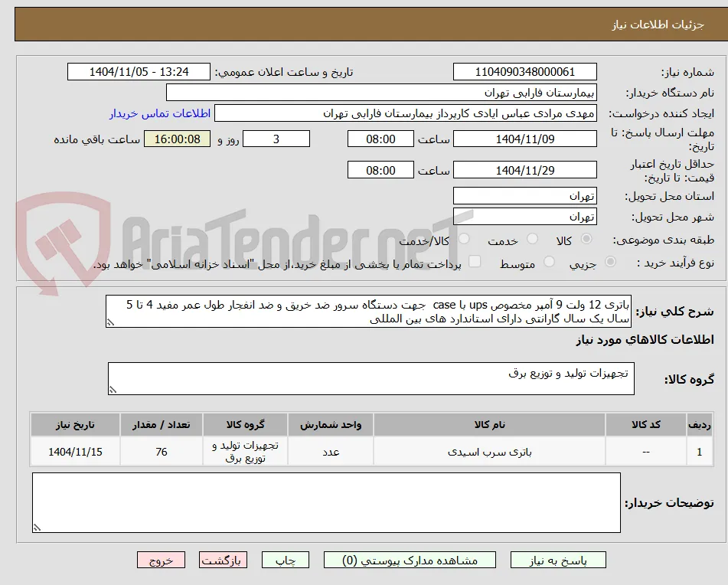
Task: Grab the resize handle of گروه کالا textarea
Action: pyautogui.click(x=113, y=390)
